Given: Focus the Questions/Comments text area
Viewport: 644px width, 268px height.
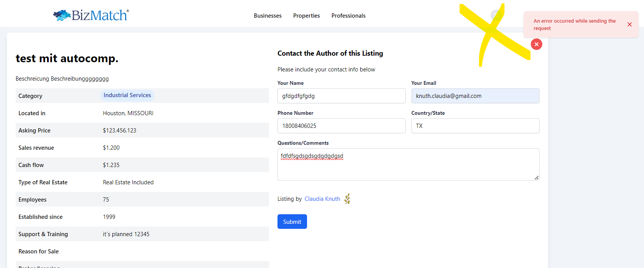Looking at the screenshot, I should pyautogui.click(x=408, y=167).
